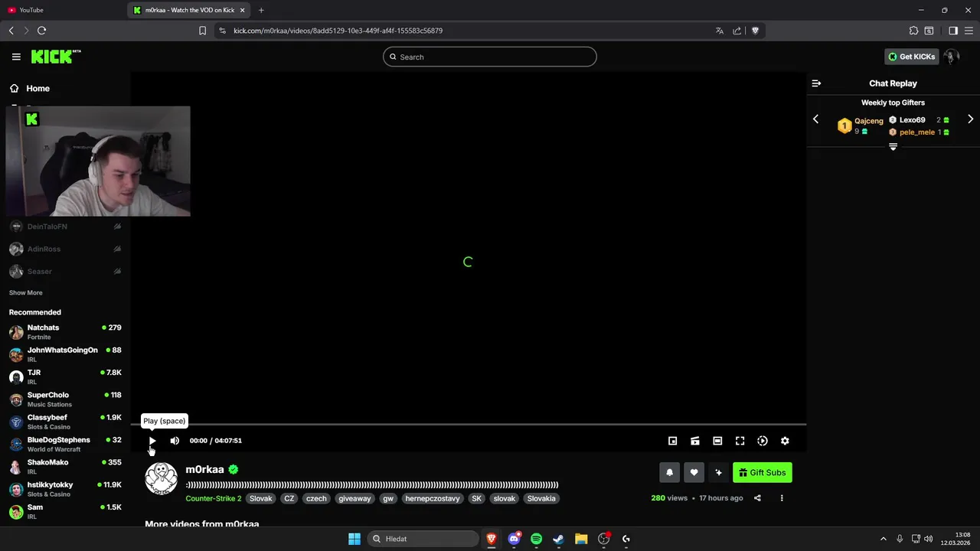Open browser extensions puzzle icon
The image size is (980, 551).
(913, 31)
